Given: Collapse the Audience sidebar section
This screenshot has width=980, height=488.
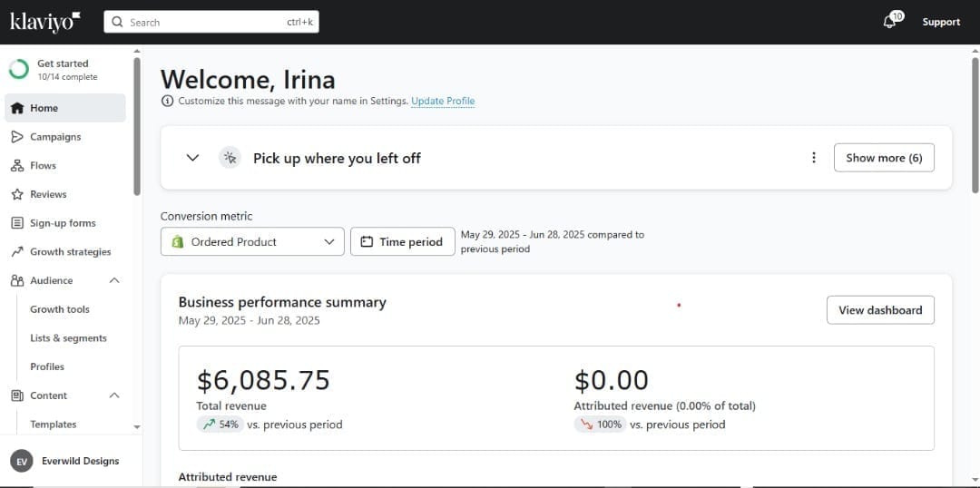Looking at the screenshot, I should 114,280.
